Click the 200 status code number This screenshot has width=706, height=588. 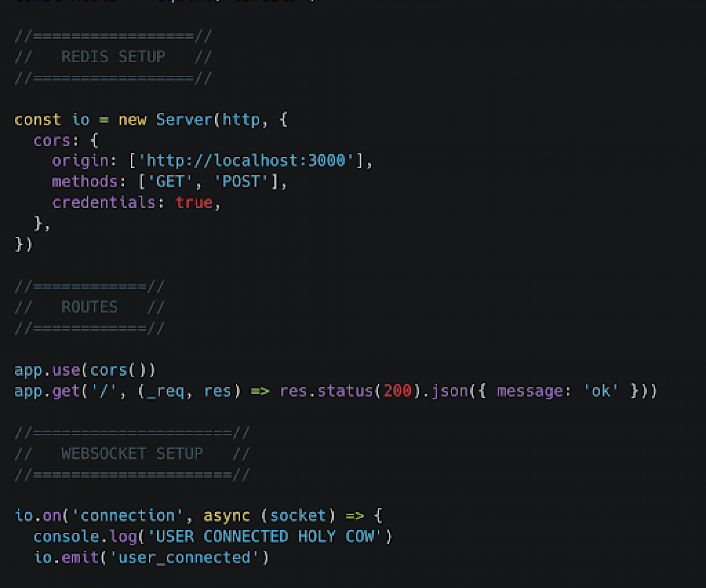pyautogui.click(x=397, y=391)
